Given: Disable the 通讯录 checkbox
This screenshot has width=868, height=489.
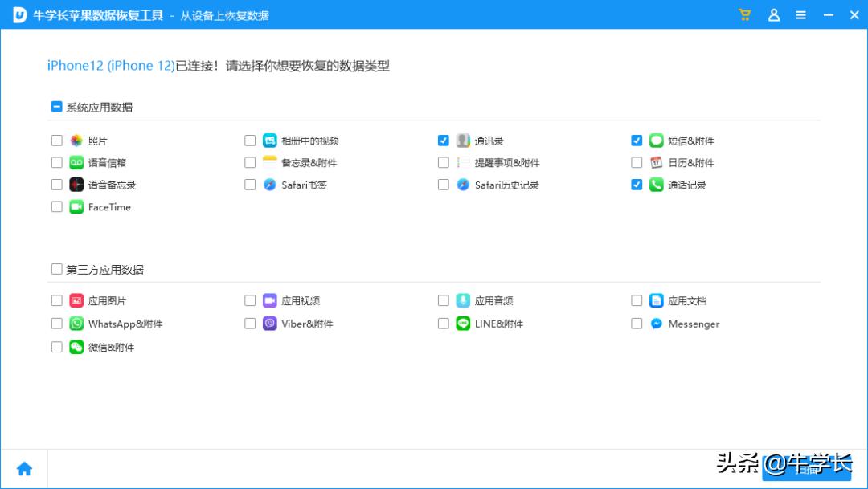Looking at the screenshot, I should pos(443,140).
